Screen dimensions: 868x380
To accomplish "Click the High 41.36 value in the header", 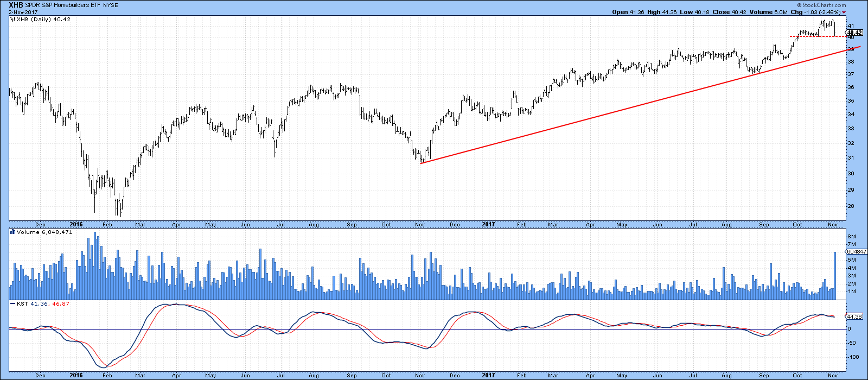I will click(661, 12).
